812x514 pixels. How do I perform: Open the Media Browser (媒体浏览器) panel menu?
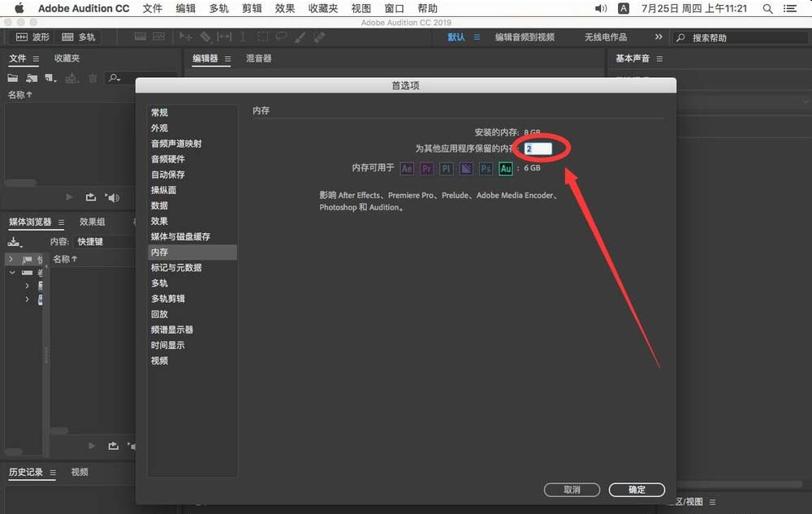(x=61, y=222)
